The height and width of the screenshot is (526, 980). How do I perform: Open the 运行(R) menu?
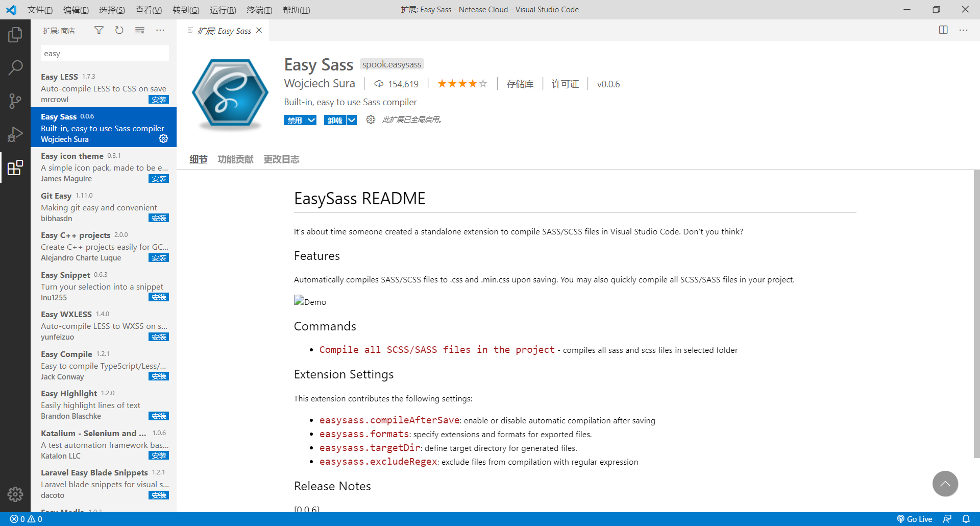pyautogui.click(x=223, y=10)
